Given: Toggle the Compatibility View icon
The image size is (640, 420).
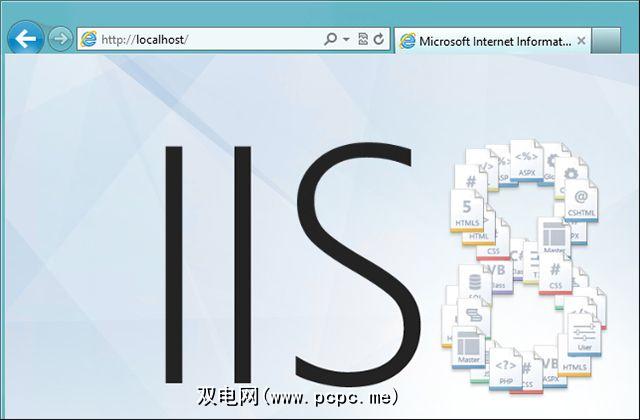Looking at the screenshot, I should (363, 40).
